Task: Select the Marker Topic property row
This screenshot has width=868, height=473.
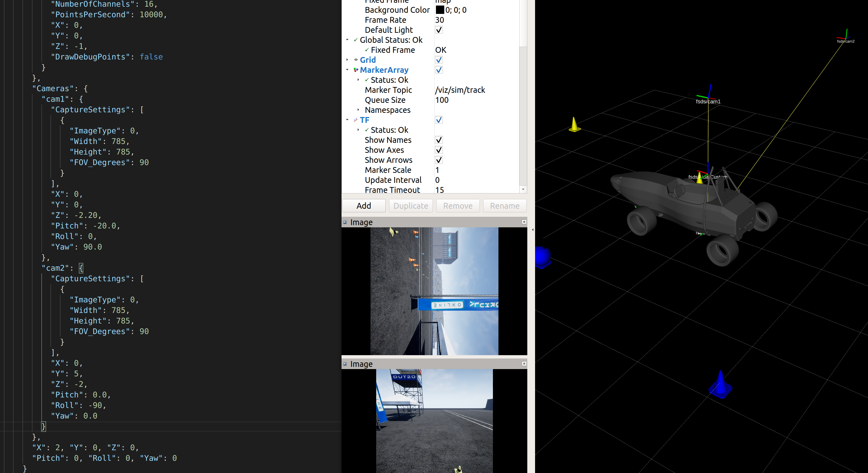Action: point(388,90)
